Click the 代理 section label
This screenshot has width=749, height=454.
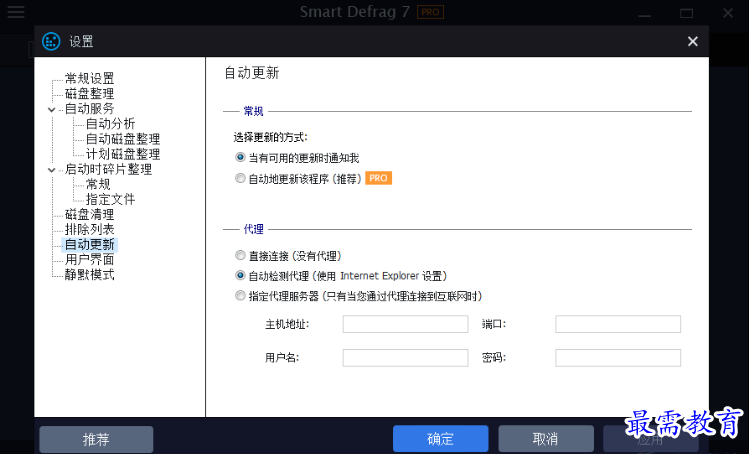pyautogui.click(x=253, y=229)
